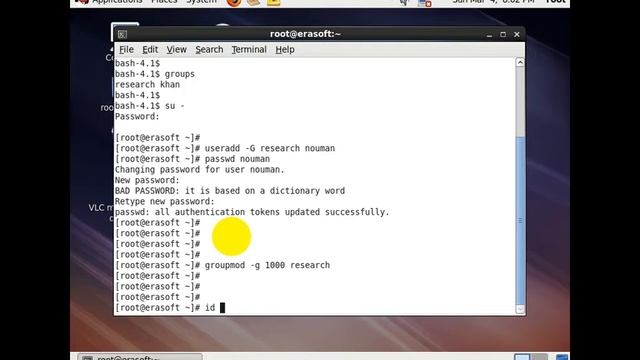640x360 pixels.
Task: Open the Search menu
Action: 209,49
